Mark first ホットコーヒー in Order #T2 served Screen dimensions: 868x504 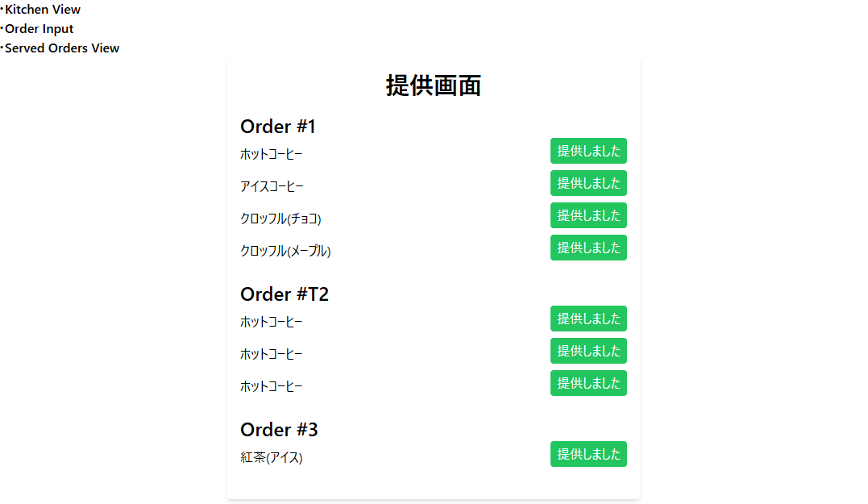tap(588, 319)
